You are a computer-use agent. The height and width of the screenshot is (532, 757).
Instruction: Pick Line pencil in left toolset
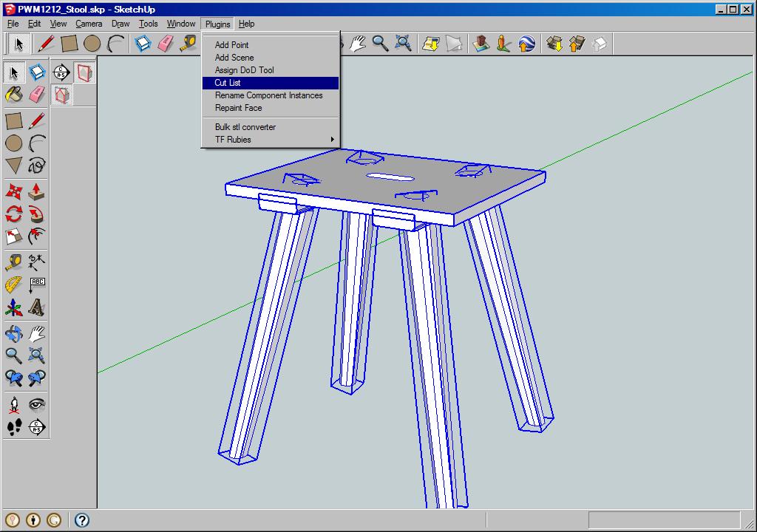37,121
